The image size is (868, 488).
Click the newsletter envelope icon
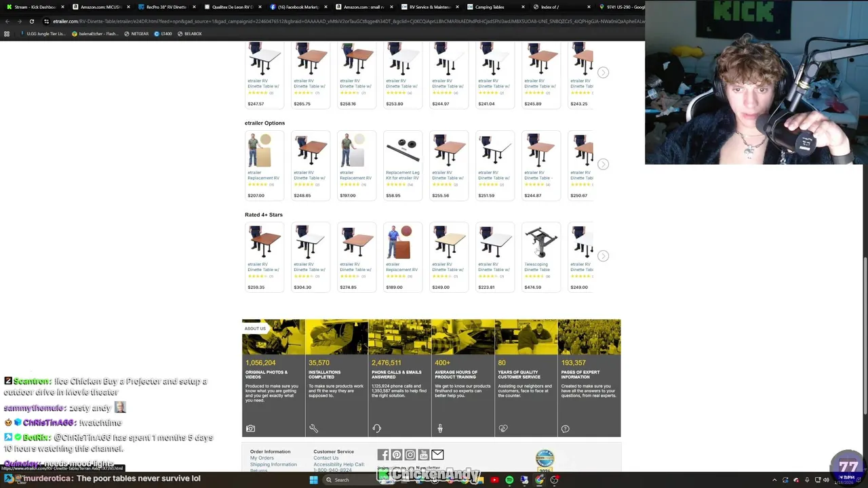point(437,455)
